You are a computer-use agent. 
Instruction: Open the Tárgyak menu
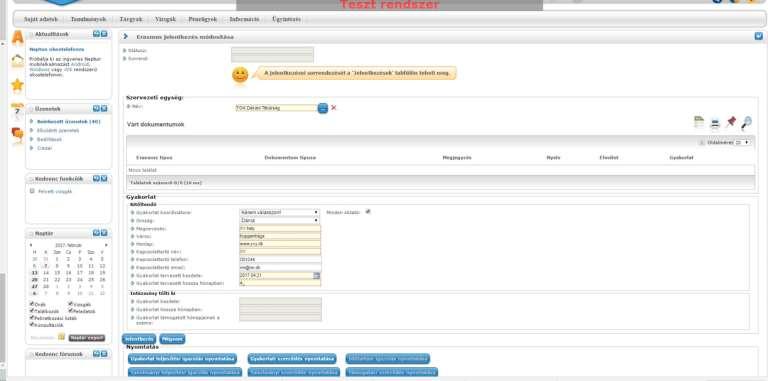(x=131, y=20)
